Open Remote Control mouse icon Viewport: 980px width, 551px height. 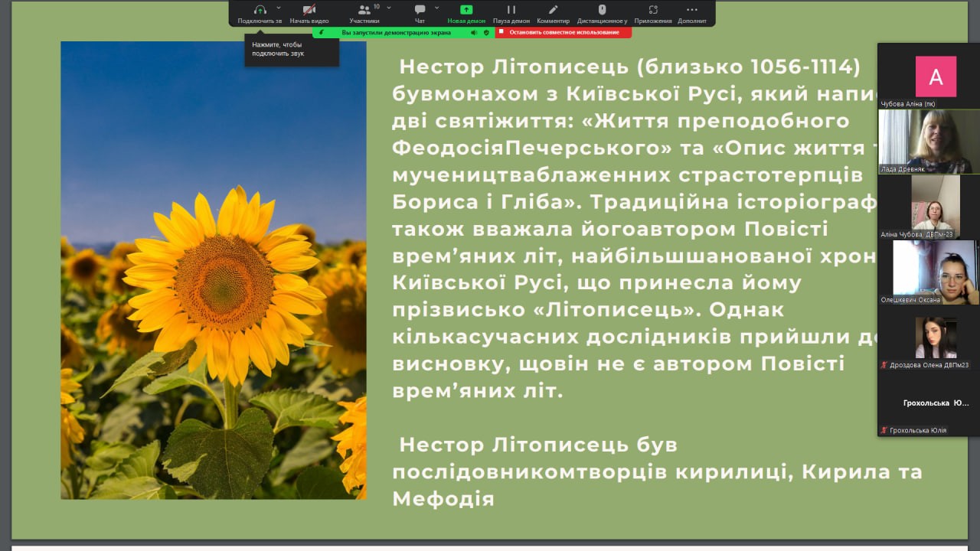point(602,10)
